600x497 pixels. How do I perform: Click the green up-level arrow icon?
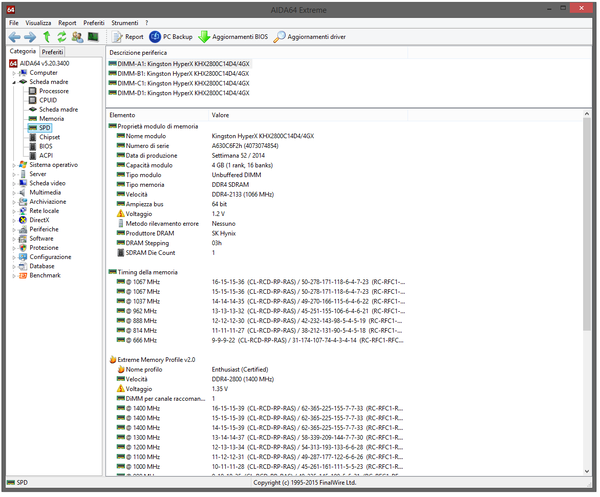47,37
